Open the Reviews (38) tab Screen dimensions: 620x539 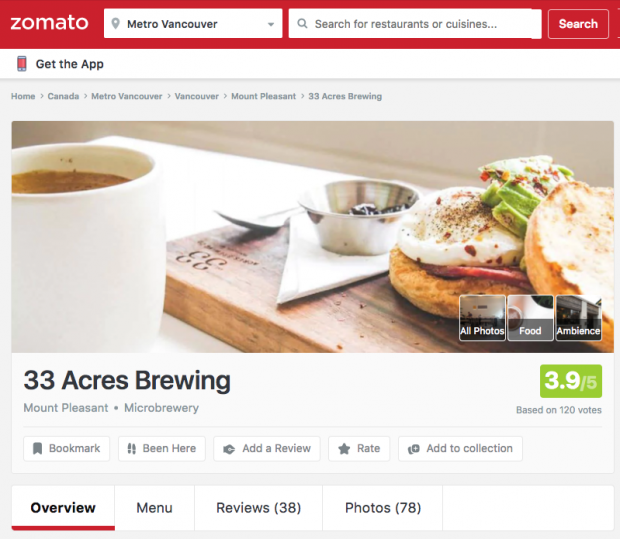(259, 508)
